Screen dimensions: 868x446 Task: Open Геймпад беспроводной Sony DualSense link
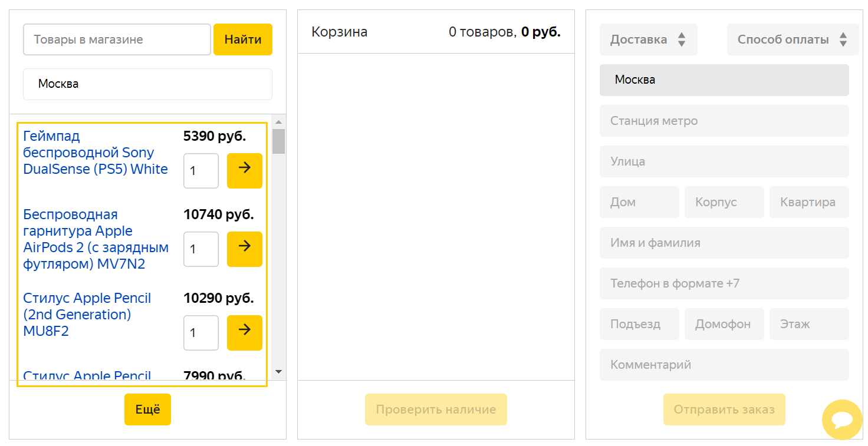[x=96, y=153]
